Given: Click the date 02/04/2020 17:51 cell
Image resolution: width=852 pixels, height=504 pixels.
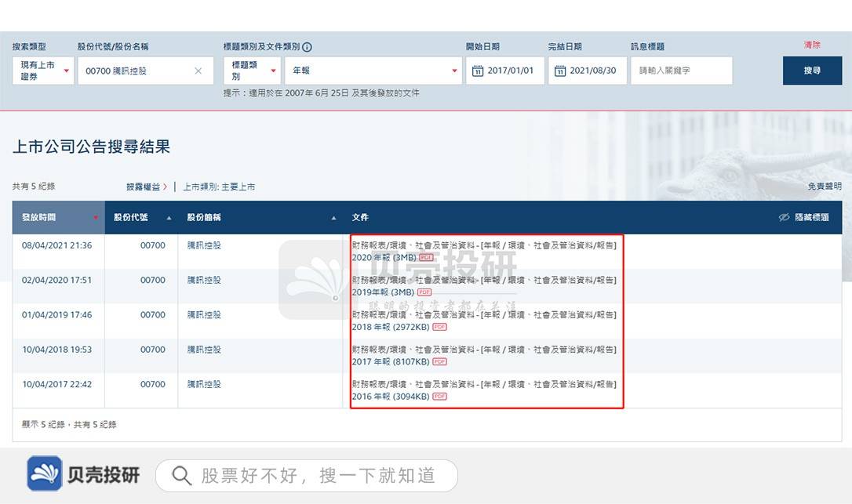Looking at the screenshot, I should pos(57,281).
